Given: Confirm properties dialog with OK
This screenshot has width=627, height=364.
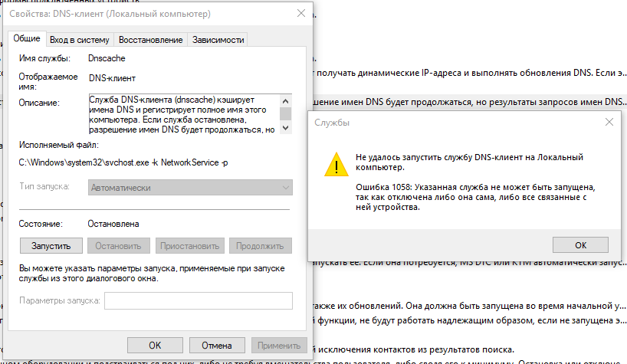Looking at the screenshot, I should click(155, 345).
